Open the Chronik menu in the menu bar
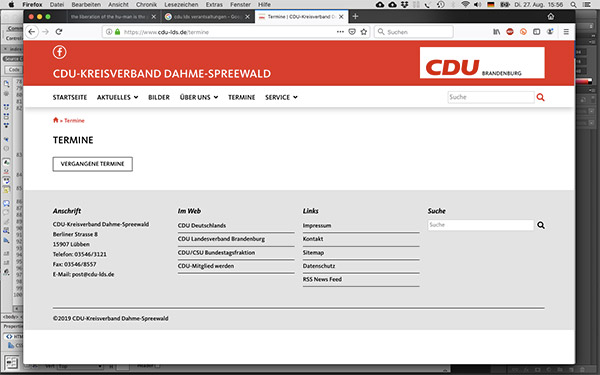600x375 pixels. pyautogui.click(x=146, y=4)
